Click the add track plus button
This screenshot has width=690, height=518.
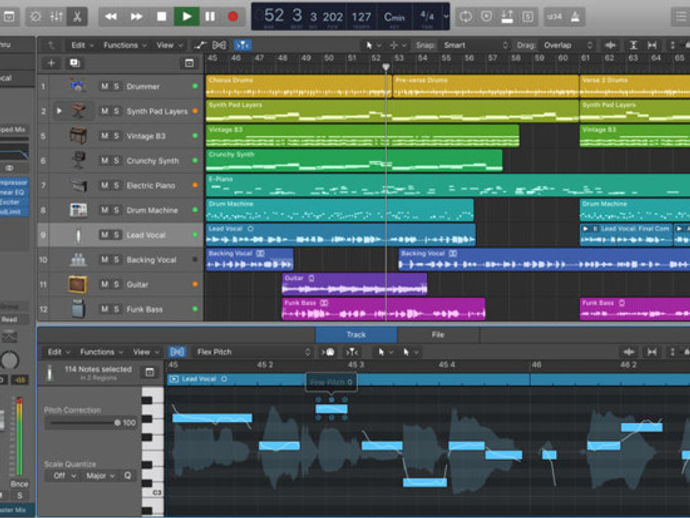pos(52,63)
